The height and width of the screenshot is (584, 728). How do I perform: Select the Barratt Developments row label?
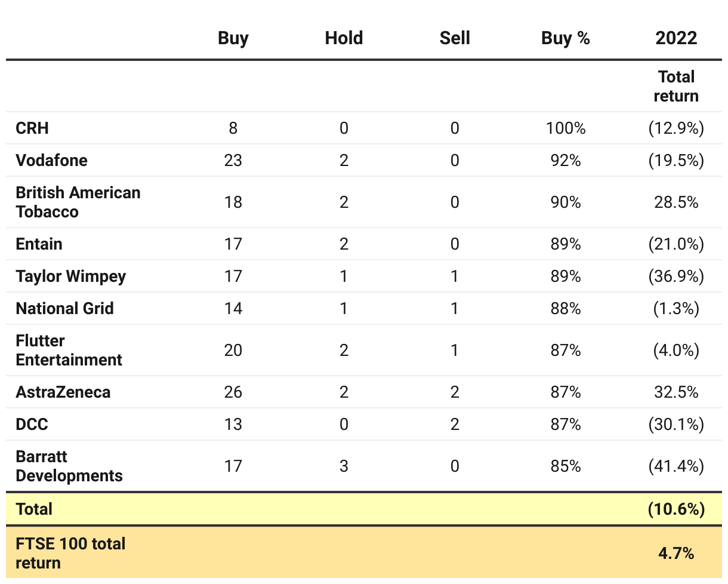coord(69,466)
